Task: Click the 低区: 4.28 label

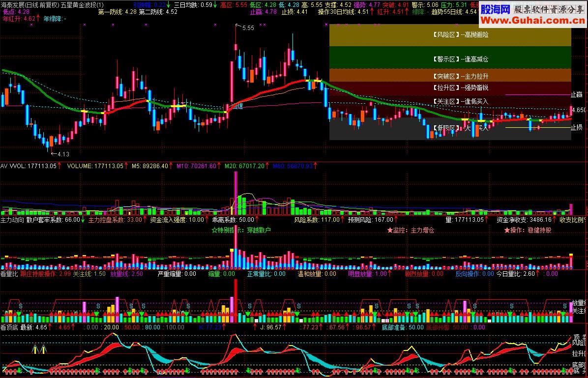Action: coord(263,5)
